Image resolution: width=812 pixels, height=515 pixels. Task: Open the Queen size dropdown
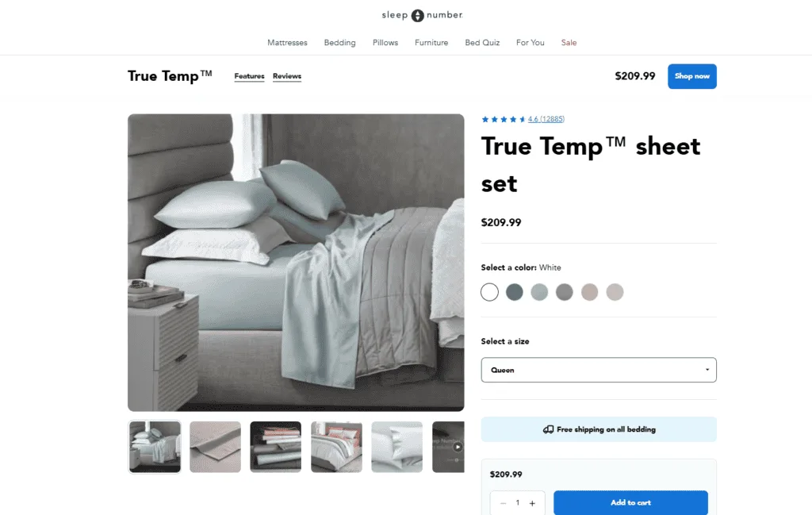[x=599, y=370]
